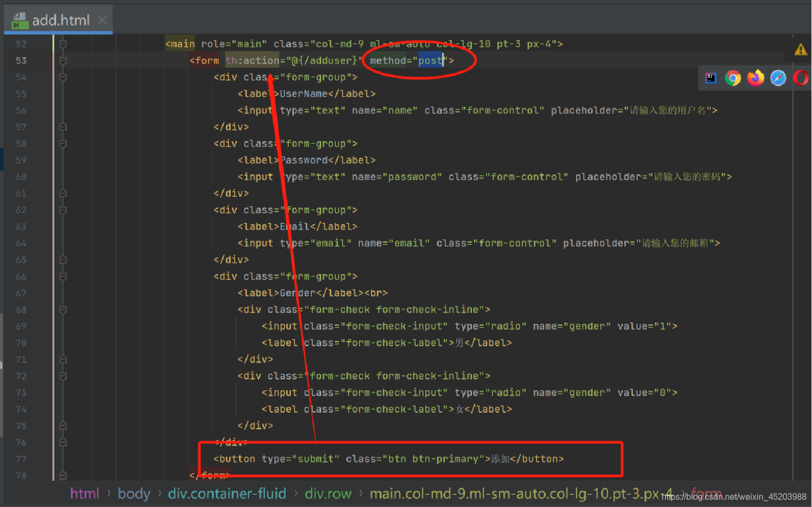The image size is (812, 507).
Task: Click line number 53 in gutter
Action: [x=21, y=61]
